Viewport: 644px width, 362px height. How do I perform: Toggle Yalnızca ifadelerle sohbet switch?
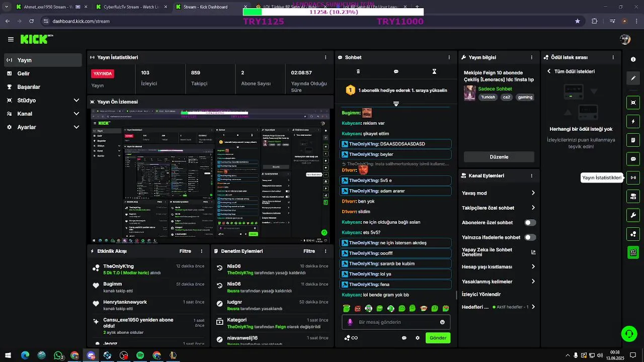pyautogui.click(x=530, y=237)
